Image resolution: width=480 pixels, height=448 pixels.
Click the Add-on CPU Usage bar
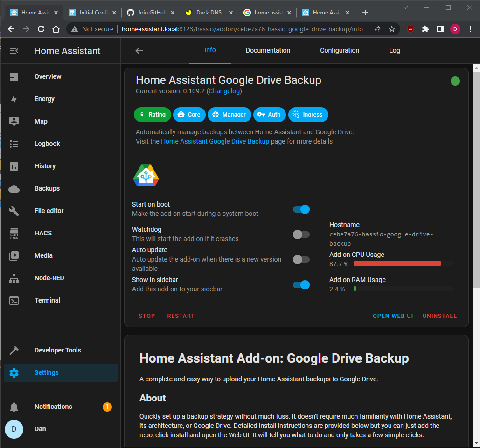403,263
